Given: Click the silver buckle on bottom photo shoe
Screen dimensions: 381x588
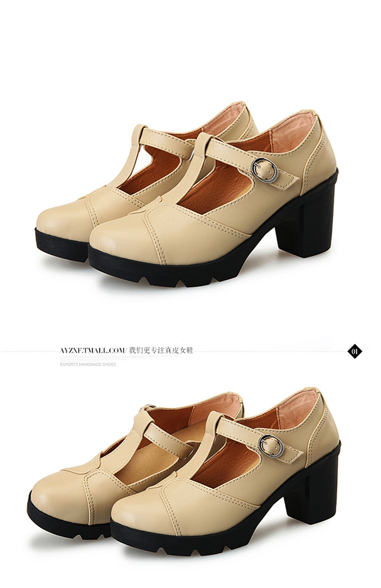Looking at the screenshot, I should point(270,445).
